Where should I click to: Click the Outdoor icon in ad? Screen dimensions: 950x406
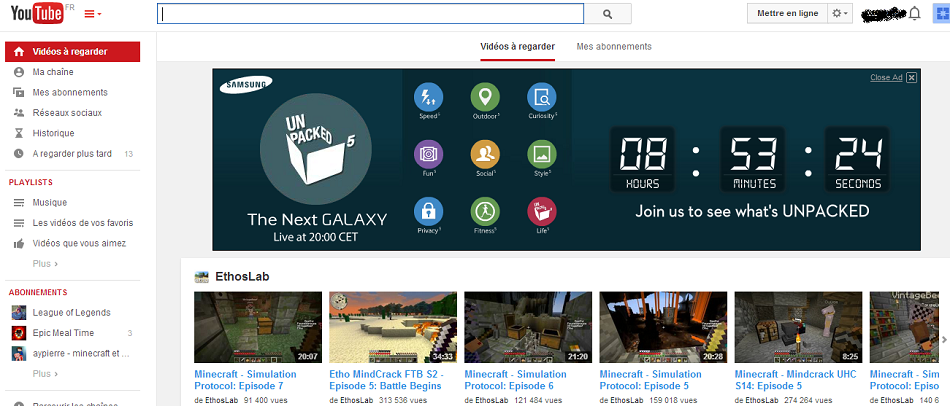[485, 97]
